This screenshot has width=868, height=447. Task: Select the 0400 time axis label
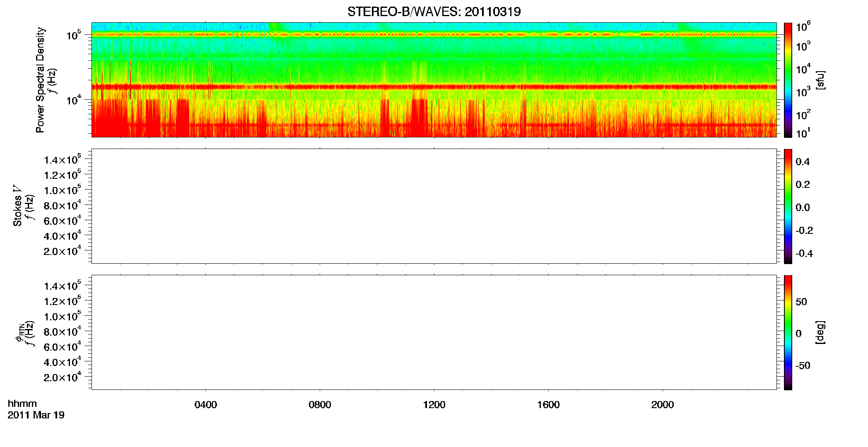point(206,405)
